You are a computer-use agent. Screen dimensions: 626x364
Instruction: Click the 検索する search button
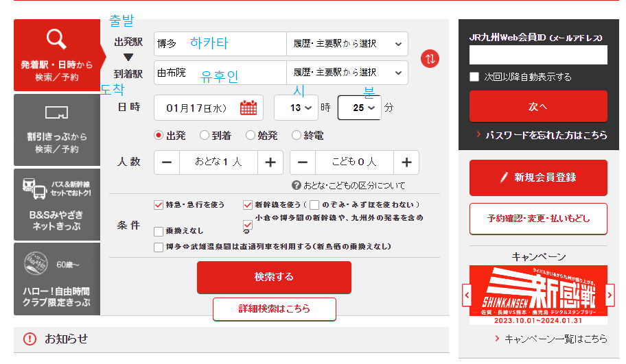tap(274, 277)
